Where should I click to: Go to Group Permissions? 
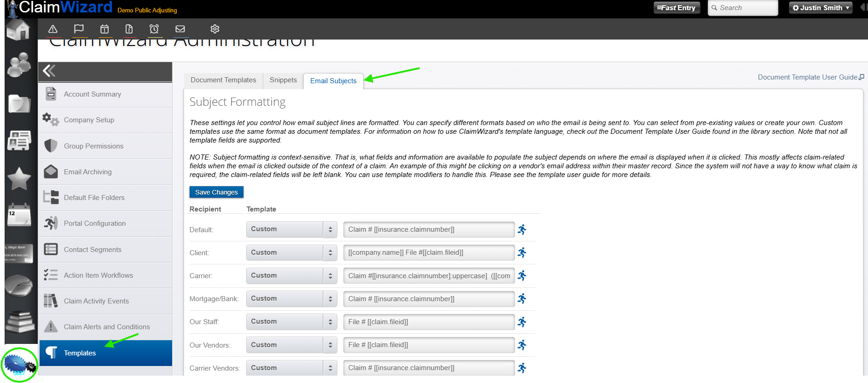(x=105, y=146)
